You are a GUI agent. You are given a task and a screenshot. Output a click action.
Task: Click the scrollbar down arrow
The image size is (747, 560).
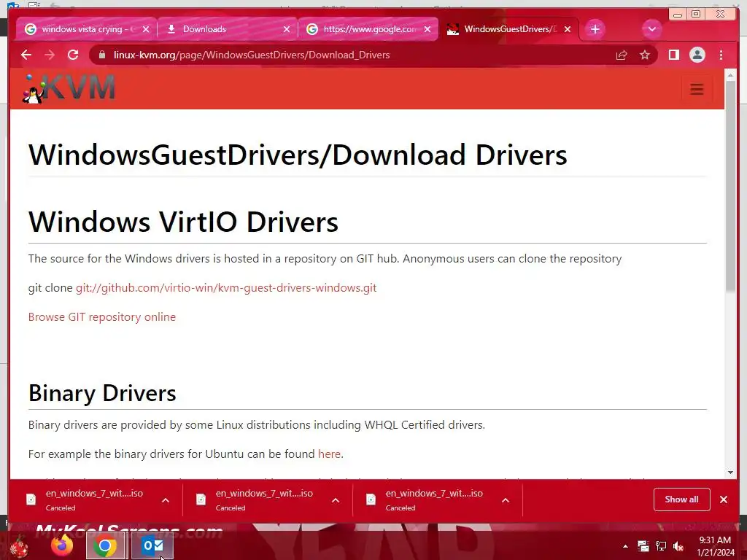click(730, 472)
